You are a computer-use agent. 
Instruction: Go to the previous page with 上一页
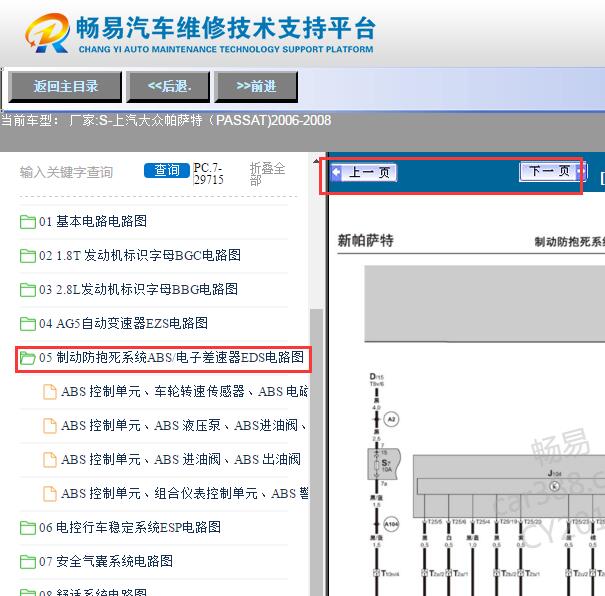[364, 172]
